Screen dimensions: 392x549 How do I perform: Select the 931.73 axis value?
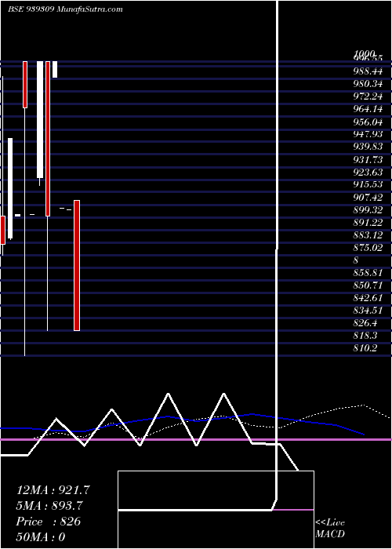pyautogui.click(x=368, y=160)
